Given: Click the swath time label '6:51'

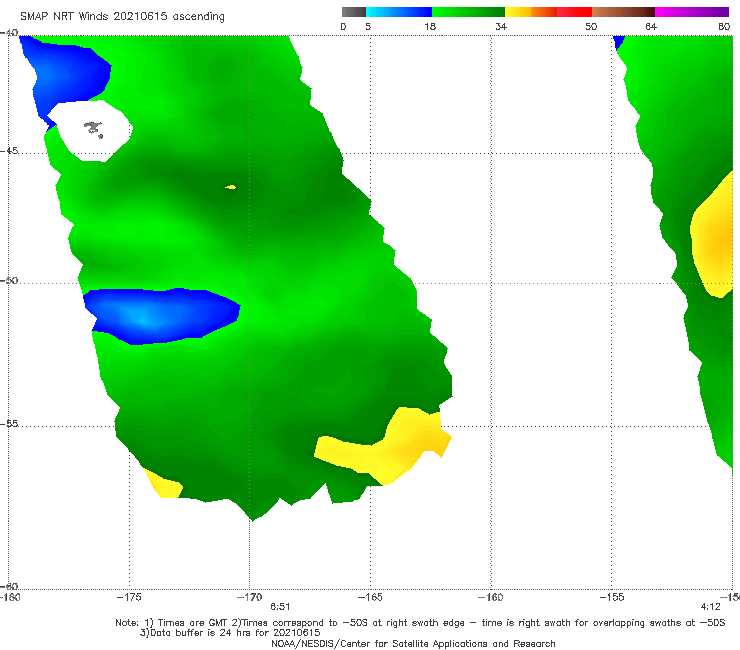Looking at the screenshot, I should point(280,607).
